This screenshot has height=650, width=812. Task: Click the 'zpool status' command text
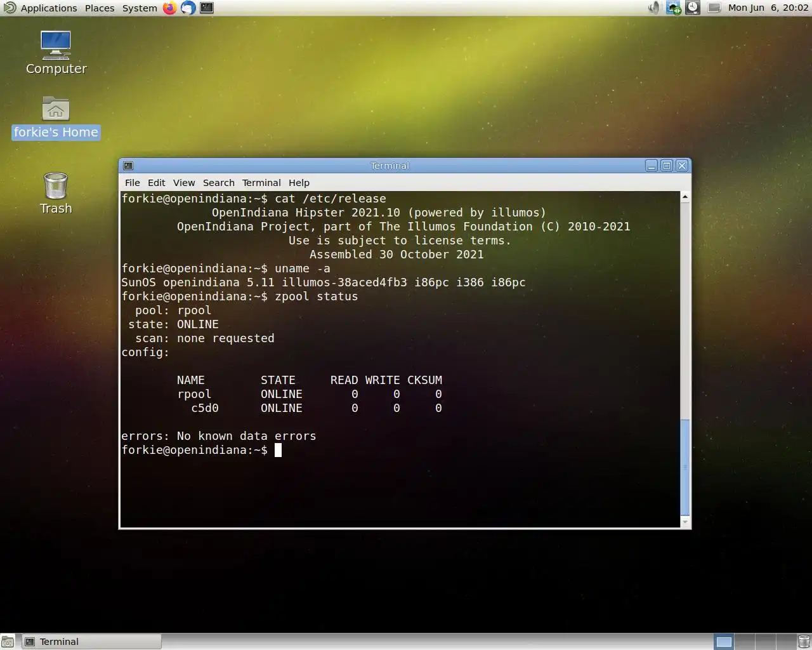coord(317,296)
